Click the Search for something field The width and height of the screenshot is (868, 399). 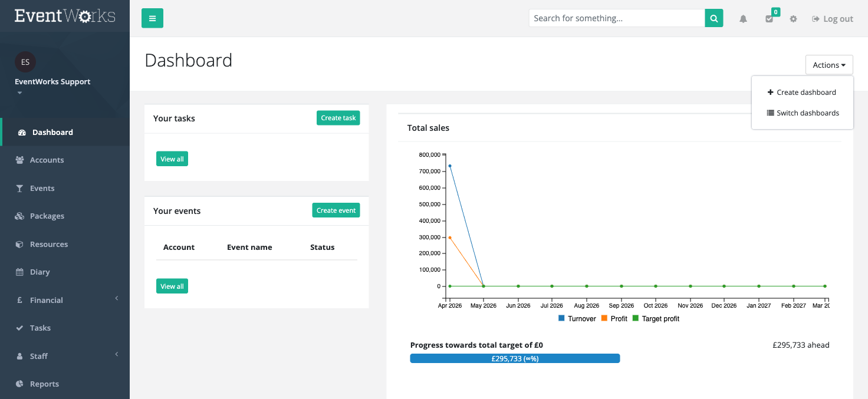click(617, 18)
